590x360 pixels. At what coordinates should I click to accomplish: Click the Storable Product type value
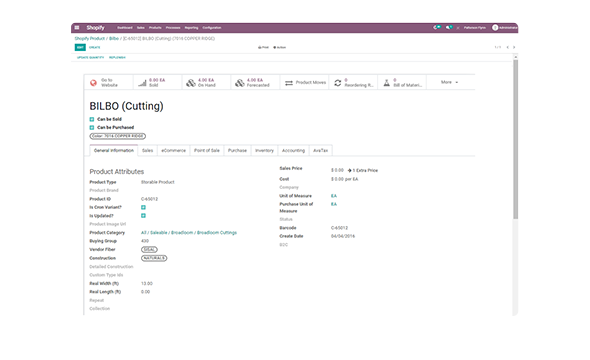[158, 182]
